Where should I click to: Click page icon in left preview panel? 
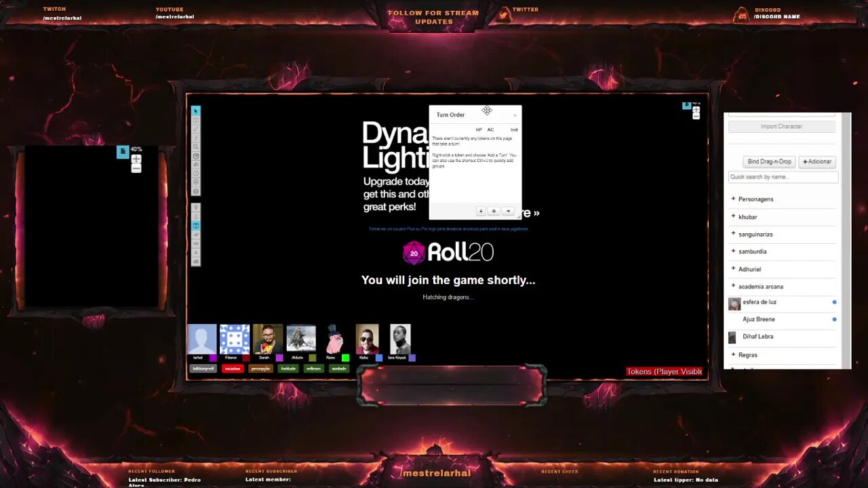[x=123, y=152]
